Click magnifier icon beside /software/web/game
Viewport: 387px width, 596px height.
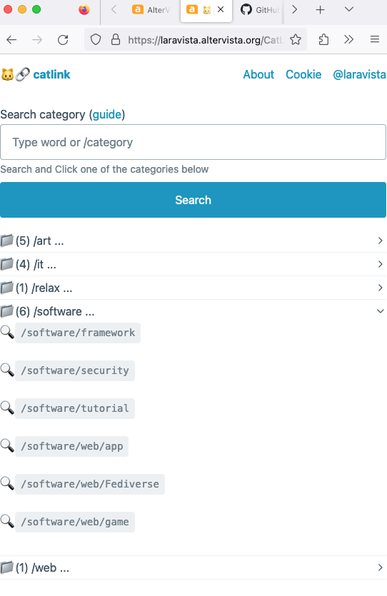coord(7,521)
